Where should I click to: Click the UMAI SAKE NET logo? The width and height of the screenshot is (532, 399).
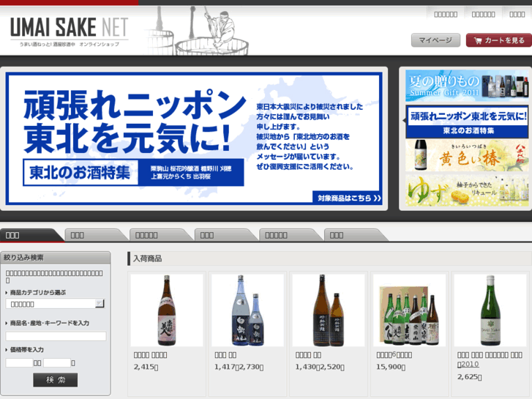[x=70, y=31]
